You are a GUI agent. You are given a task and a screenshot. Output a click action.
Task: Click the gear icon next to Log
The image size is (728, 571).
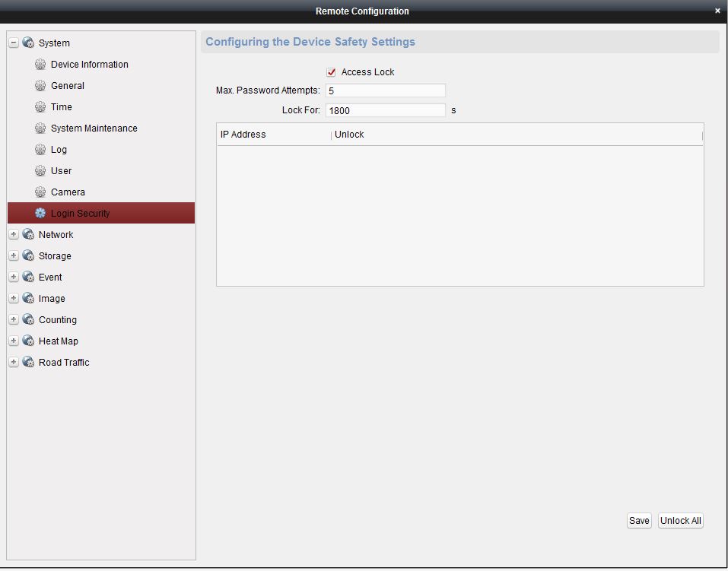coord(40,150)
